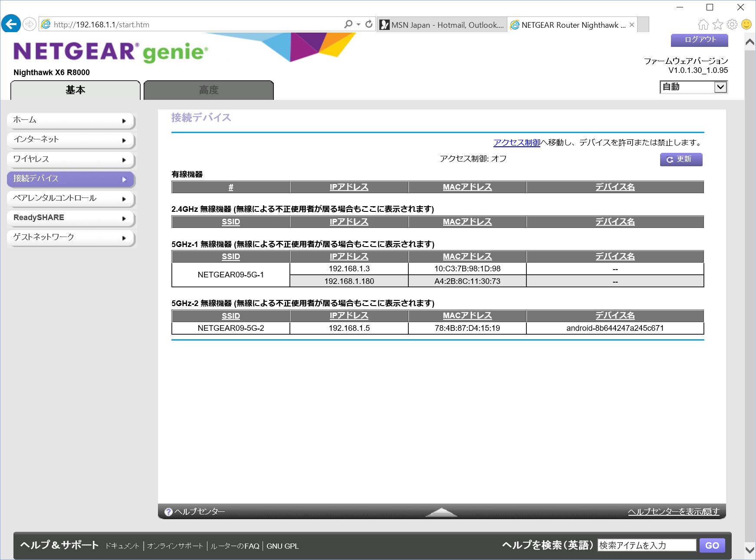Close the NETGEAR Router Nighthawk tab
This screenshot has width=756, height=560.
coord(632,25)
